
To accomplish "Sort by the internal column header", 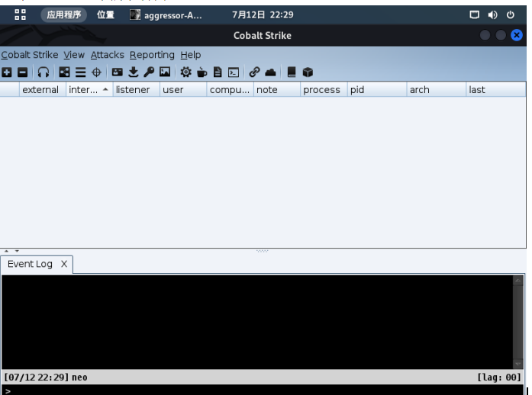I will (89, 90).
